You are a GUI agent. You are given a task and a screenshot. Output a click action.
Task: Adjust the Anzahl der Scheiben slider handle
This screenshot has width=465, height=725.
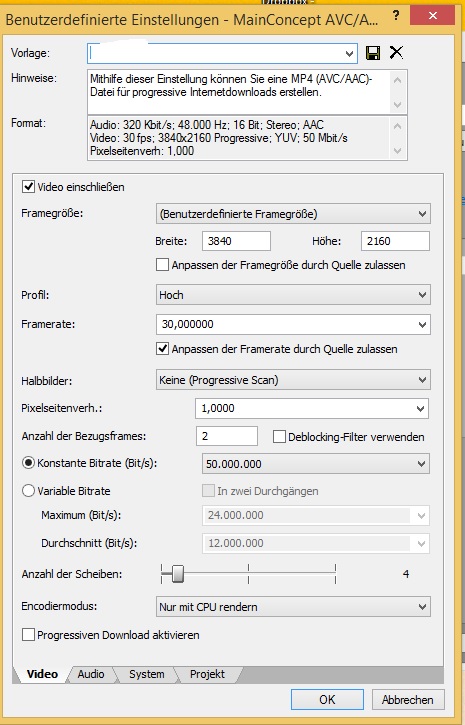tap(177, 574)
